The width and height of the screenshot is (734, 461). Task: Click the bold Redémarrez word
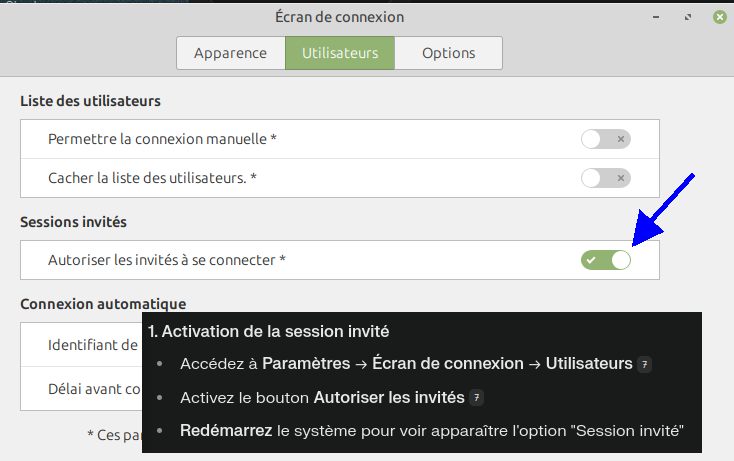[226, 431]
